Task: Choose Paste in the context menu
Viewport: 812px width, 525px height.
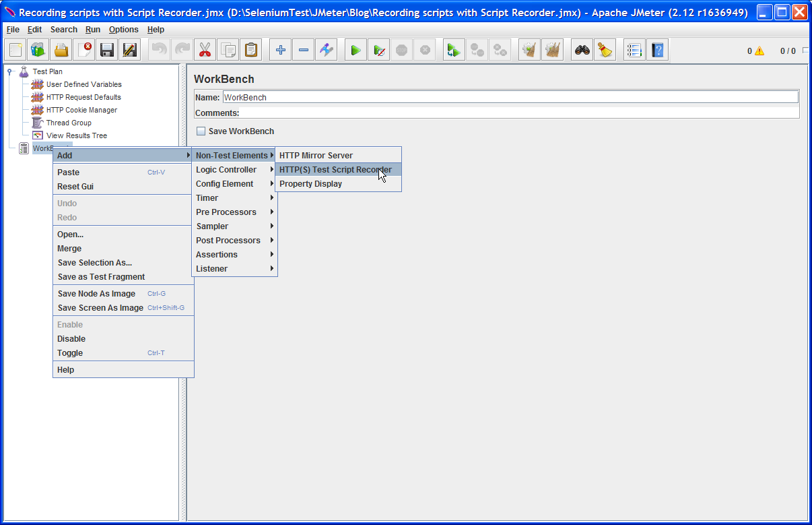Action: coord(123,172)
